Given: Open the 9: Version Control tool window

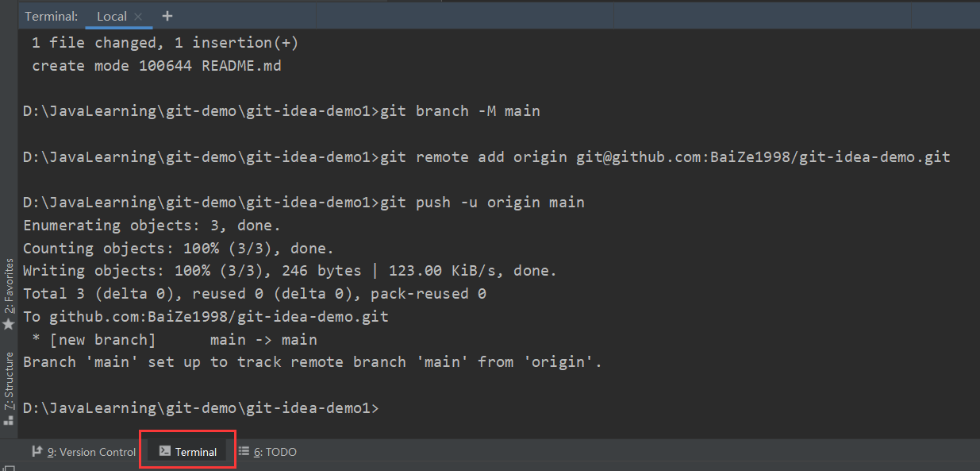Looking at the screenshot, I should [83, 452].
